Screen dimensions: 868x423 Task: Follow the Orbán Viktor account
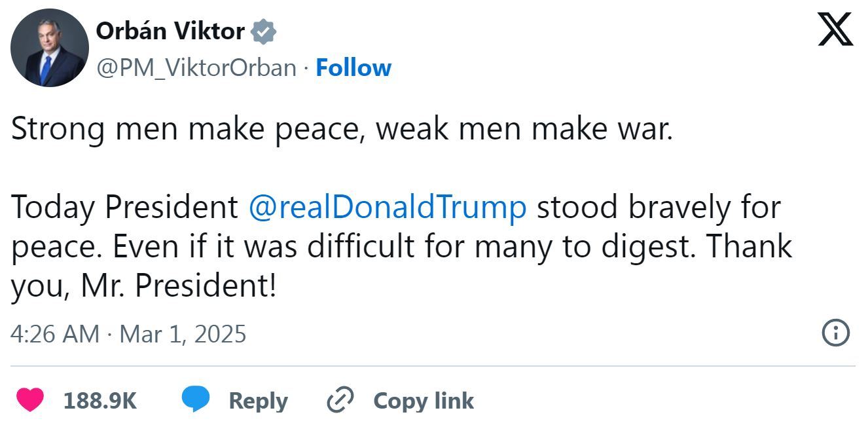tap(353, 67)
